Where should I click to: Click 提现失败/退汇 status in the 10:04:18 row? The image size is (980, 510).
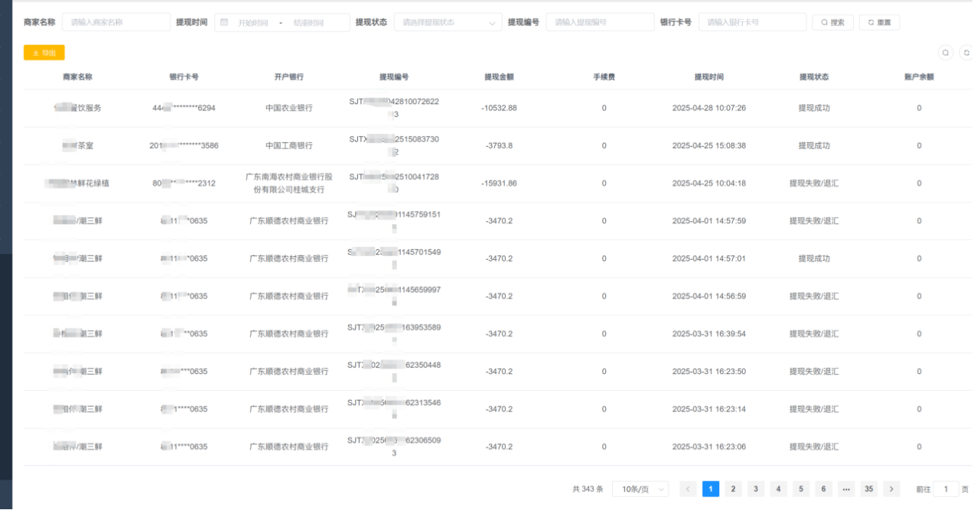point(814,184)
